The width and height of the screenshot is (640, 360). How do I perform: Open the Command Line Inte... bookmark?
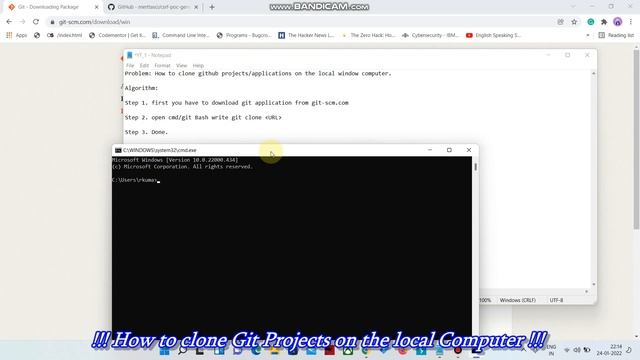(181, 36)
